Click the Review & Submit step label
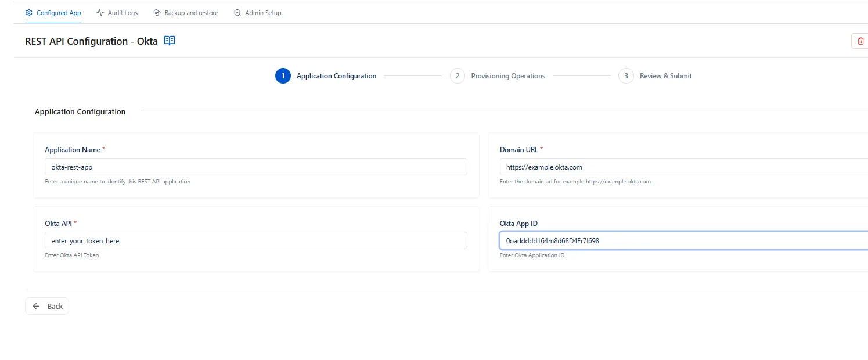868x360 pixels. coord(666,76)
